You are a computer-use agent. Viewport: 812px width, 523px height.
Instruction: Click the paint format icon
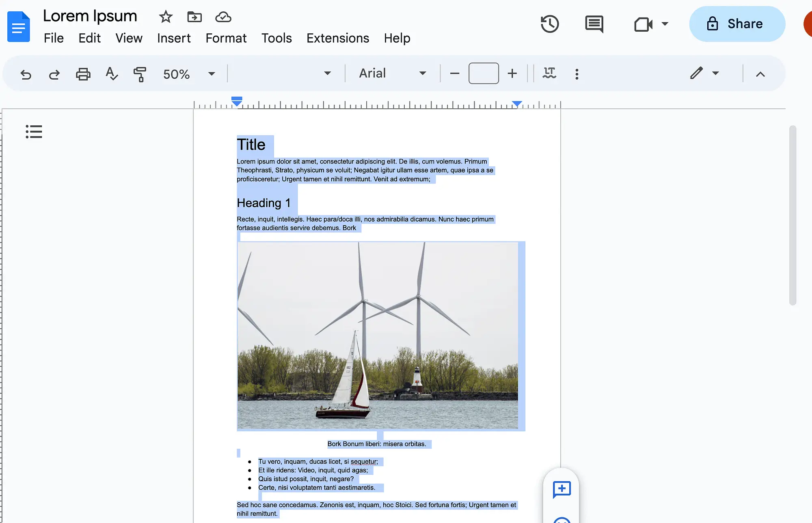tap(138, 73)
